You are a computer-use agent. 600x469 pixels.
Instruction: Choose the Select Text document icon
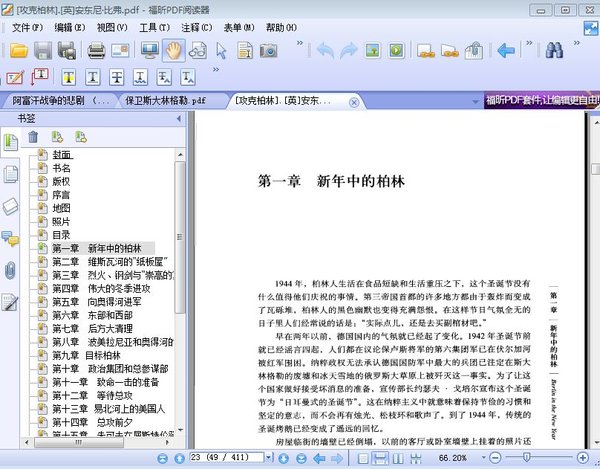tap(245, 50)
